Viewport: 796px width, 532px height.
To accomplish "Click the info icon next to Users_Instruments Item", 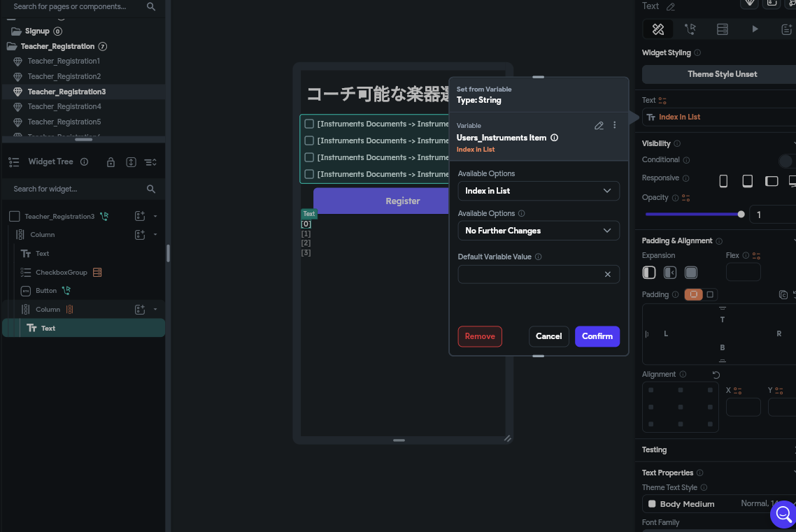I will coord(555,138).
